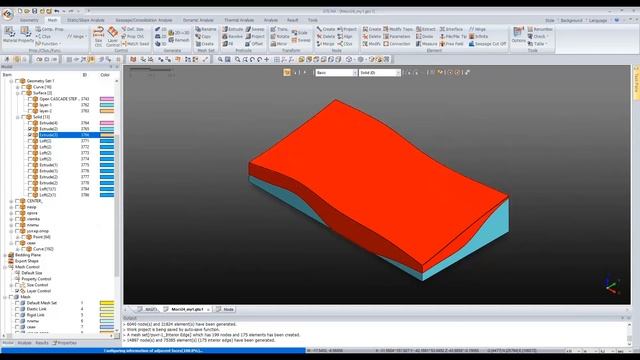This screenshot has width=640, height=360.
Task: Select the Sweep protrude tool
Action: point(255,29)
